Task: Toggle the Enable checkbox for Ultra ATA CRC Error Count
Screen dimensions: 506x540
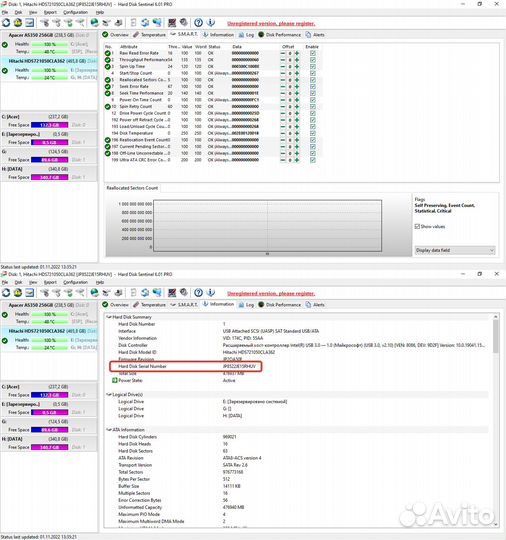Action: tap(313, 160)
